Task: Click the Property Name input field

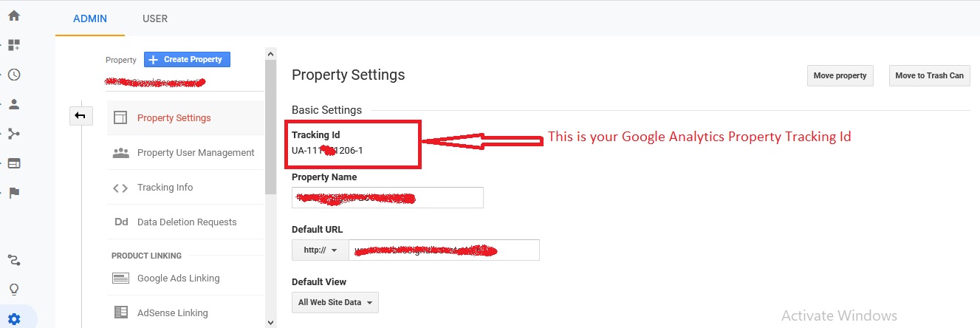Action: click(388, 198)
